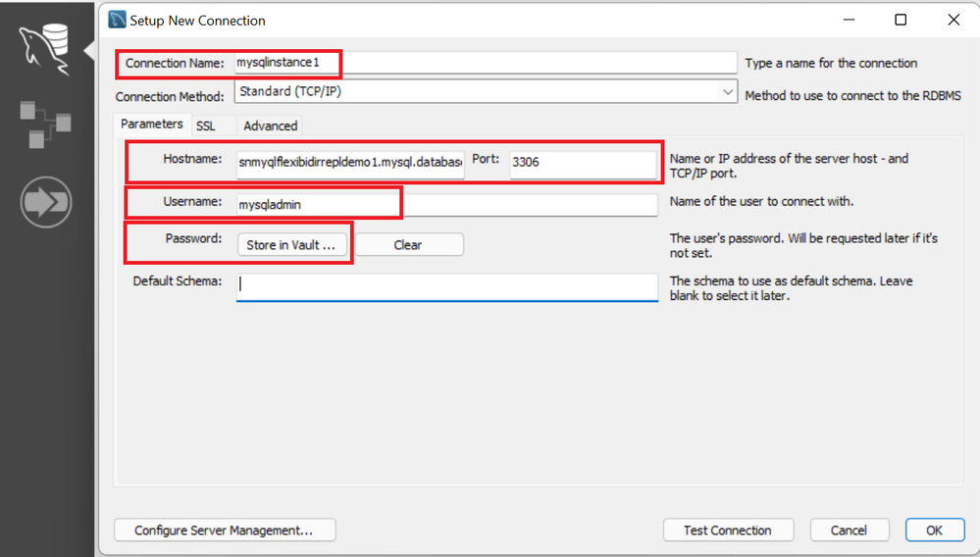Maximize the Setup New Connection window
Screen dimensions: 980x557
[901, 20]
